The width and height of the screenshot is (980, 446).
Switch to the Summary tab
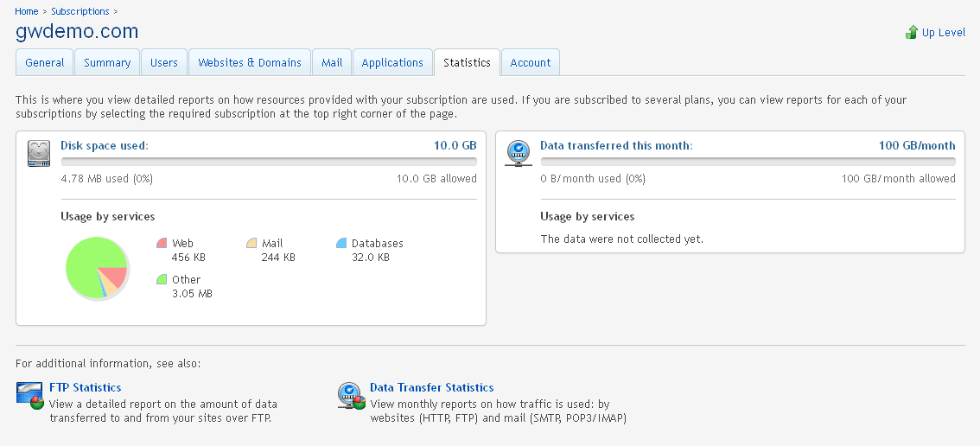coord(107,63)
